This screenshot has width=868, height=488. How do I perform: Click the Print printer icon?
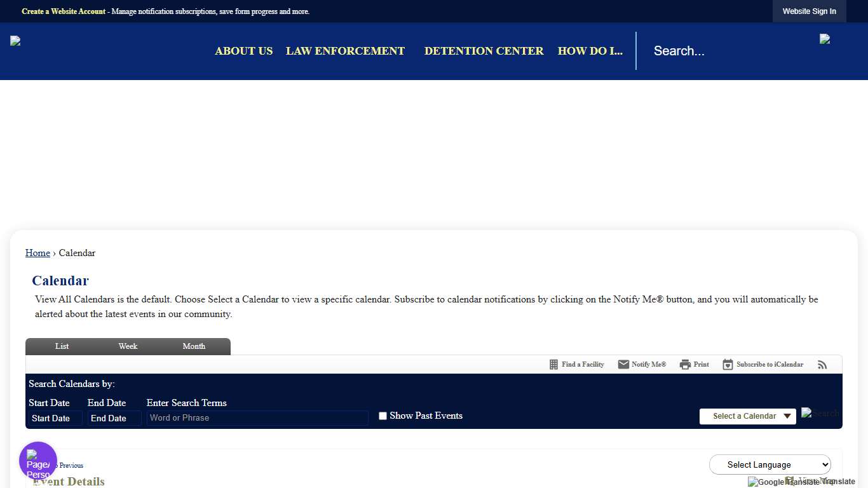(685, 365)
